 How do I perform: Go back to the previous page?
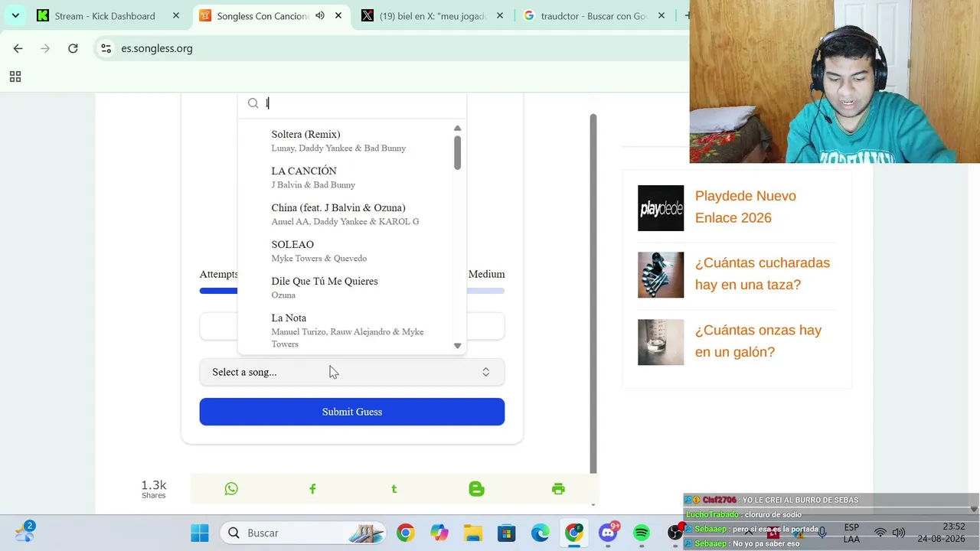pos(18,48)
